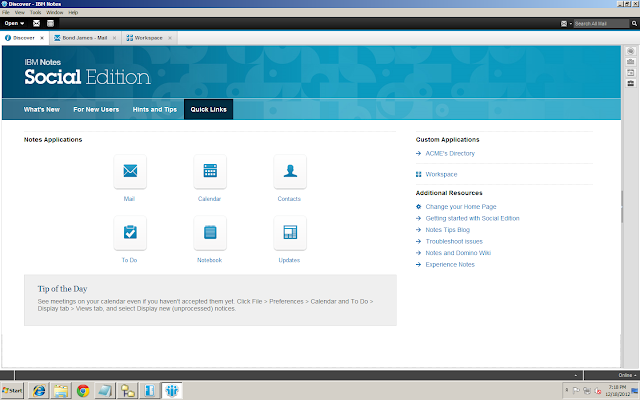Open the Notebook application tile
The height and width of the screenshot is (400, 640).
point(210,233)
